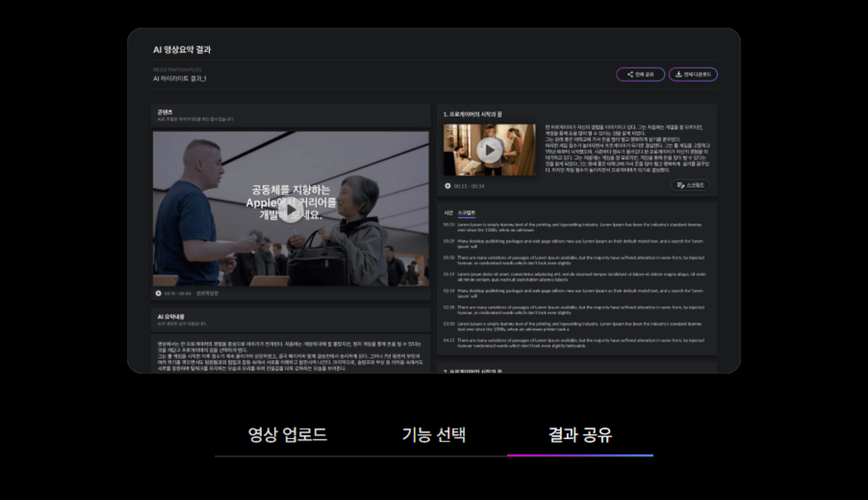Open the 기능 선택 step tab
This screenshot has height=500, width=868.
click(x=433, y=435)
